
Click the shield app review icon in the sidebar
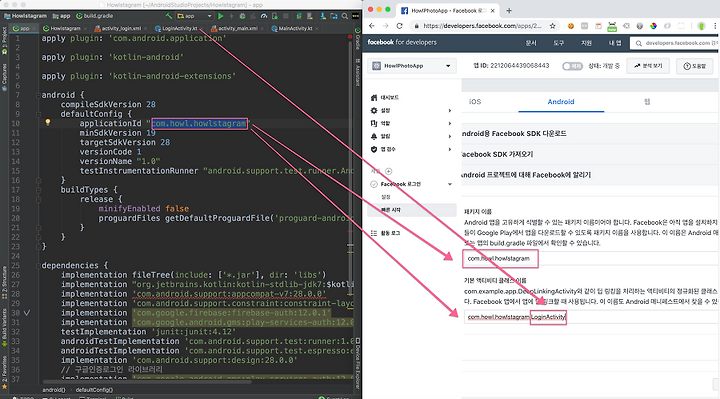point(374,149)
